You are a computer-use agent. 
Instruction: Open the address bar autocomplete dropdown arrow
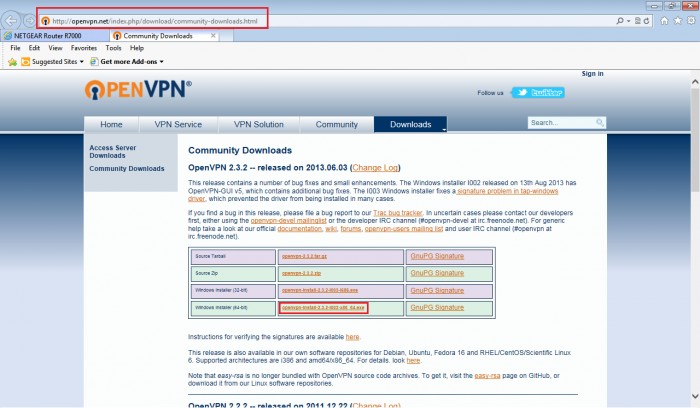coord(628,21)
